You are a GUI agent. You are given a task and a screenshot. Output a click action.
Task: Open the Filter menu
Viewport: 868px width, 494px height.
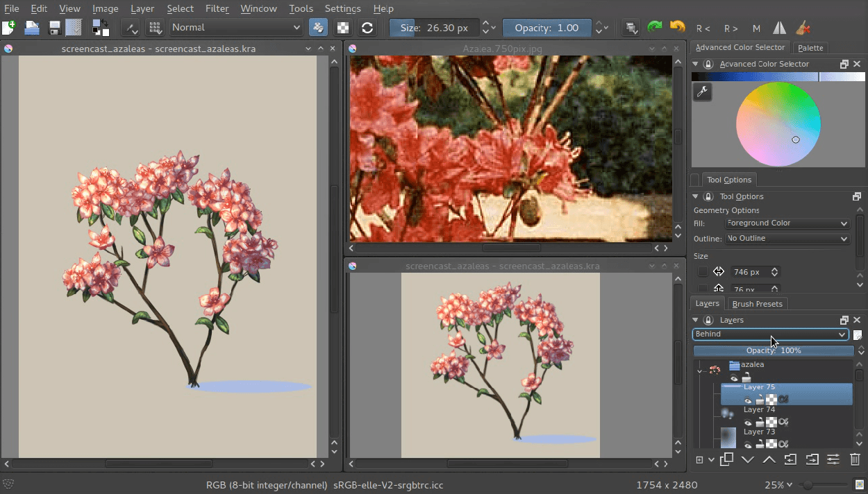[217, 8]
